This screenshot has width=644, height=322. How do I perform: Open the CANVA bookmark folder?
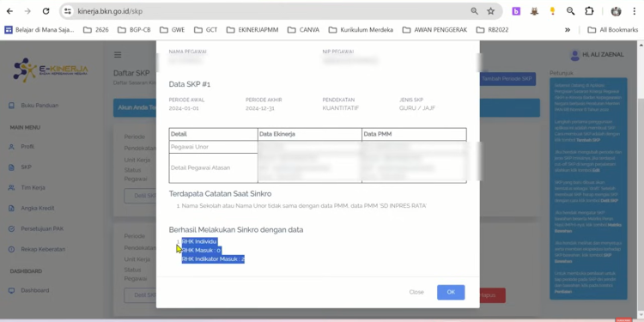(x=303, y=29)
